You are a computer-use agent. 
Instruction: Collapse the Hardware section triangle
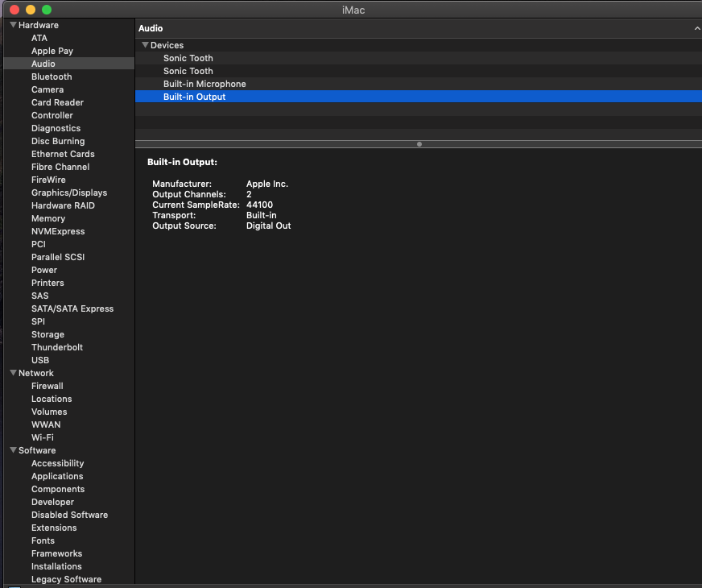[x=13, y=25]
